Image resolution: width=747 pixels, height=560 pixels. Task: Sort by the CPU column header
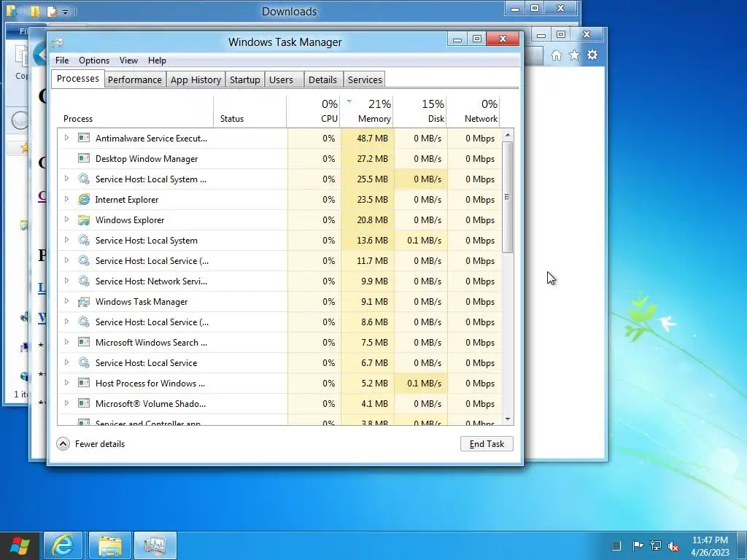[x=314, y=111]
